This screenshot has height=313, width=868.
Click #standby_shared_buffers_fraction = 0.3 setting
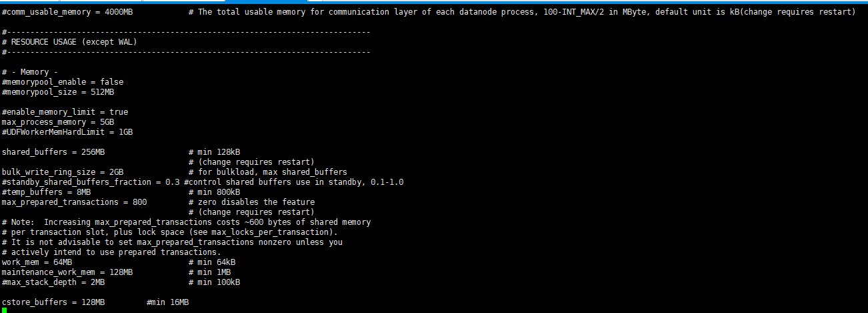pyautogui.click(x=91, y=182)
